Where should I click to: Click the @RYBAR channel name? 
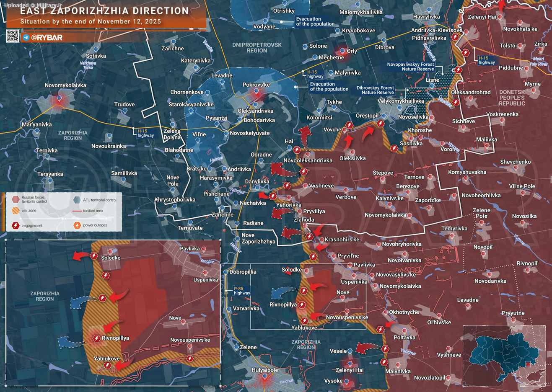(x=47, y=38)
